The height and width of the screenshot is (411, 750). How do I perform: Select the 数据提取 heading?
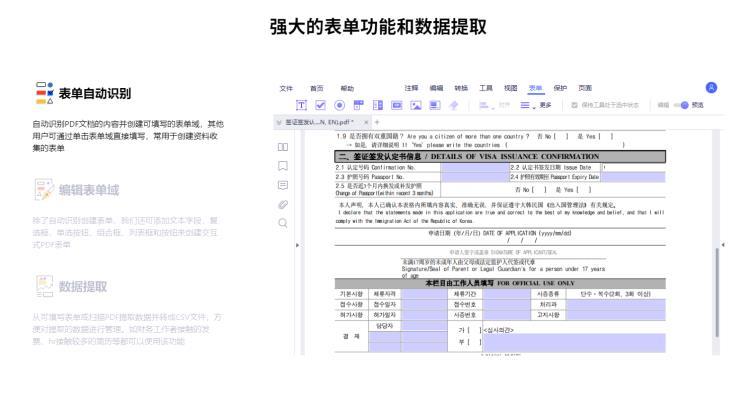[x=83, y=287]
